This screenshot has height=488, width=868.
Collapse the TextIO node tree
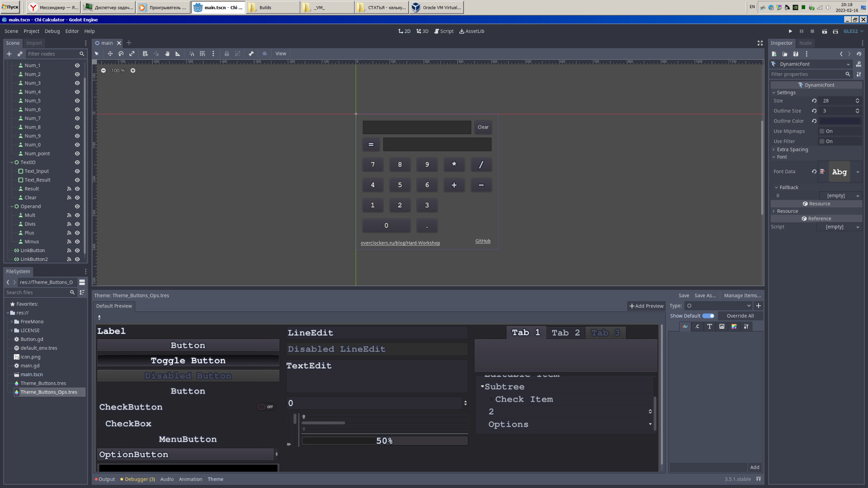(12, 162)
